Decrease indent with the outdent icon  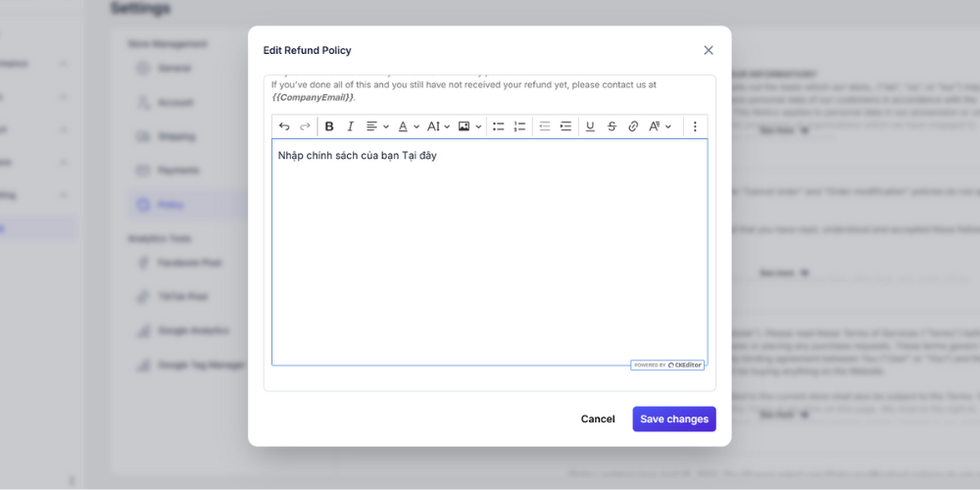pos(544,126)
